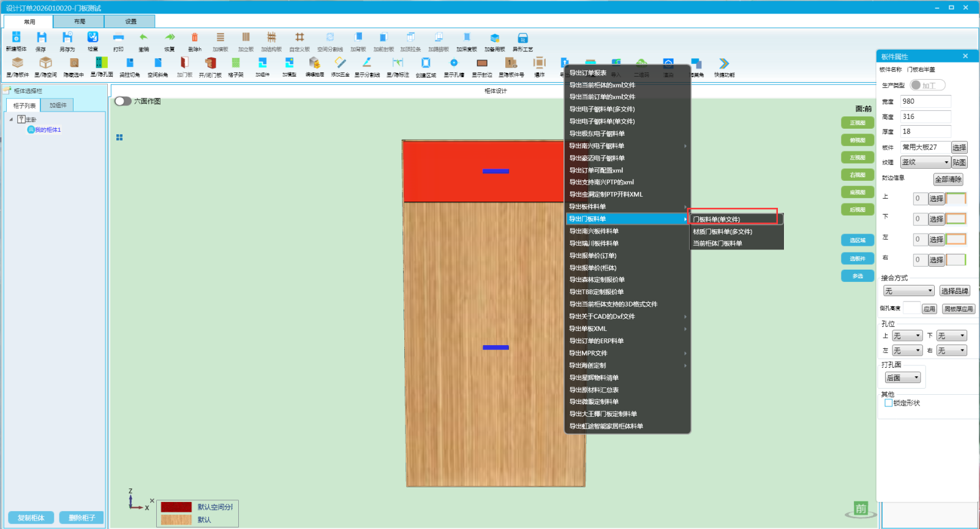Toggle the 生产类型 加工 switch
The image size is (980, 529).
point(927,85)
